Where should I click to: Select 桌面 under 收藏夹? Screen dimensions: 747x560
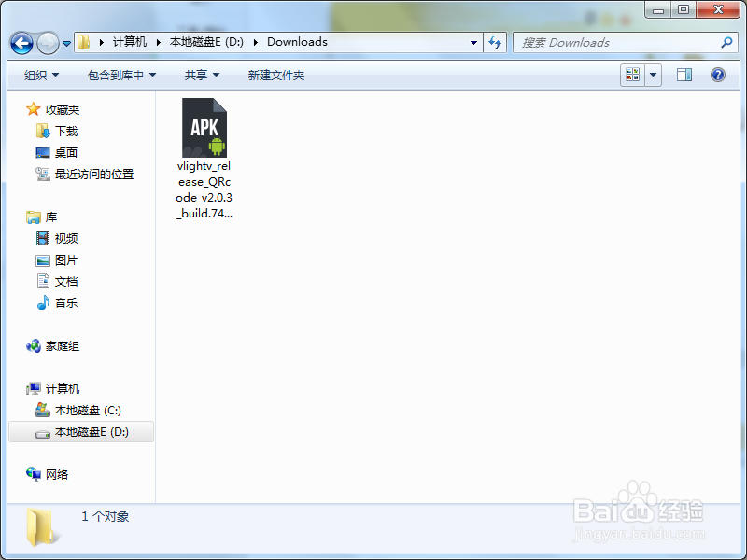65,152
